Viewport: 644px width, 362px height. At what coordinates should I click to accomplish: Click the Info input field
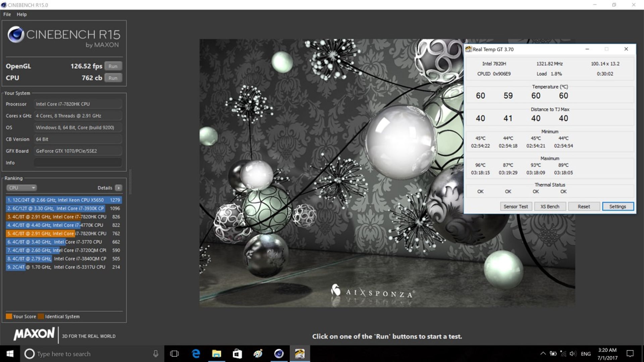78,163
